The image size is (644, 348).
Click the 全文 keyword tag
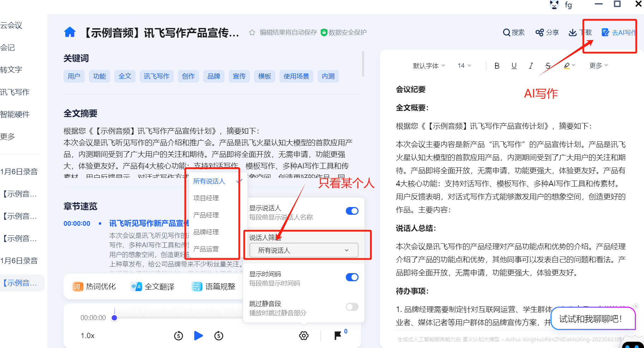(x=125, y=76)
